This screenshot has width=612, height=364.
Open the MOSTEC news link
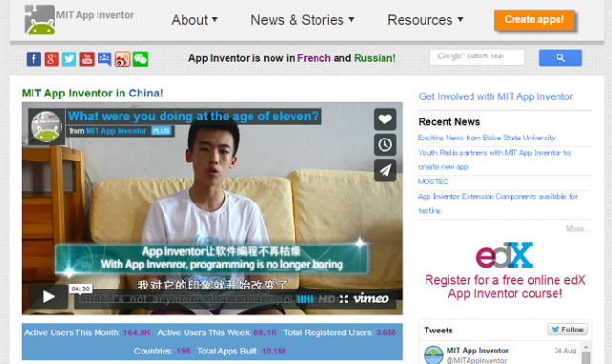click(433, 182)
